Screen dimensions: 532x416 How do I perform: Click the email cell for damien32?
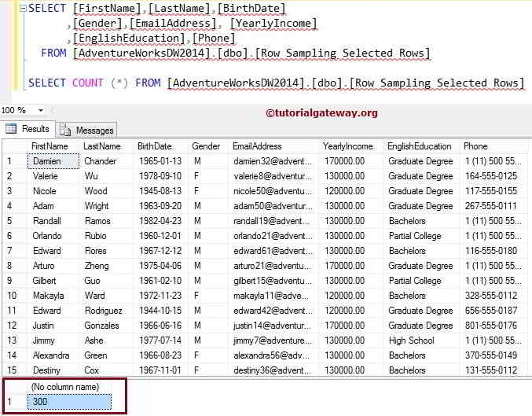[x=273, y=161]
